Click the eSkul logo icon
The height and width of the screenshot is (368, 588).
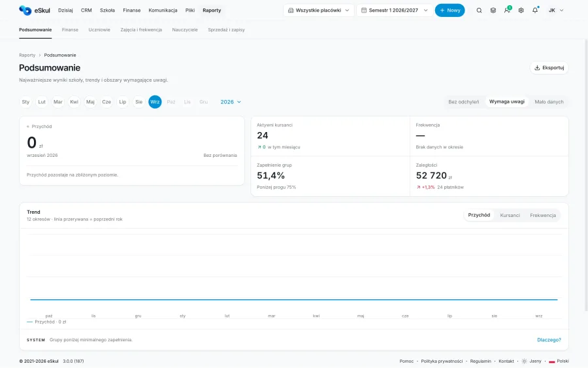[25, 10]
